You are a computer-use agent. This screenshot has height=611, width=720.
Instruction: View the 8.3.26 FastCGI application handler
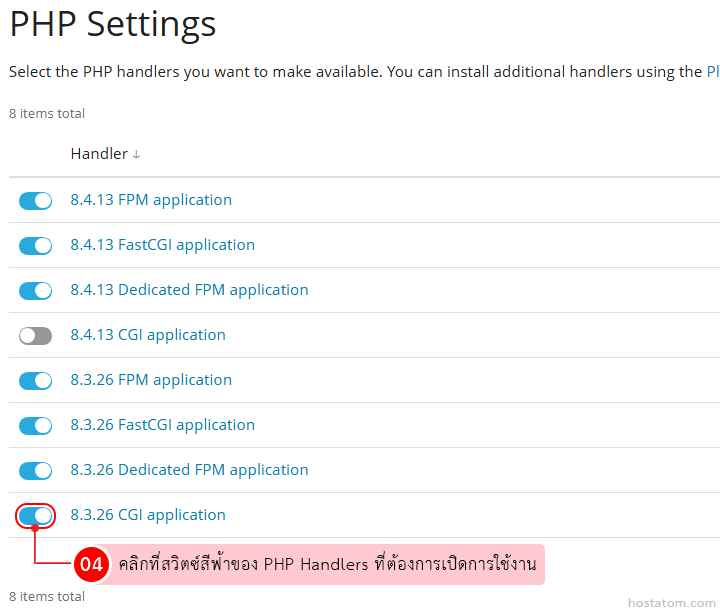tap(162, 425)
